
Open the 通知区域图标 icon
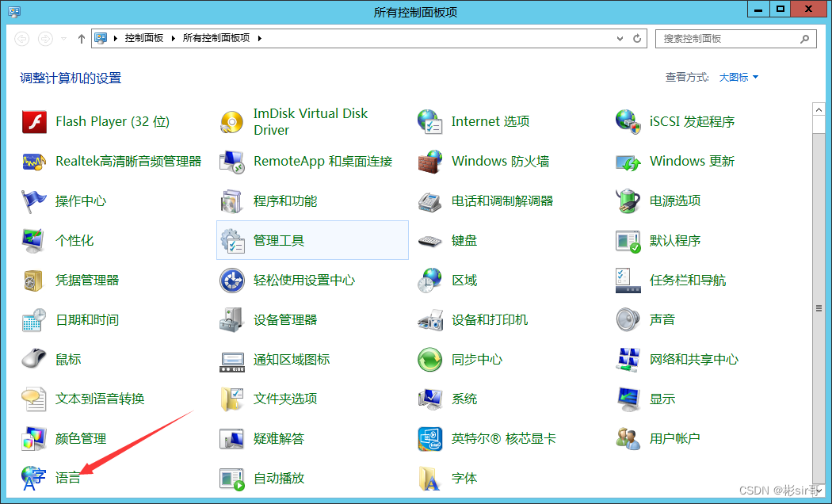[232, 362]
